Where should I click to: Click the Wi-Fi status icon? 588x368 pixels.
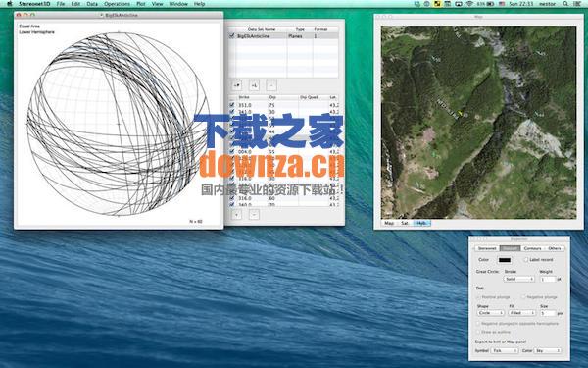point(469,4)
